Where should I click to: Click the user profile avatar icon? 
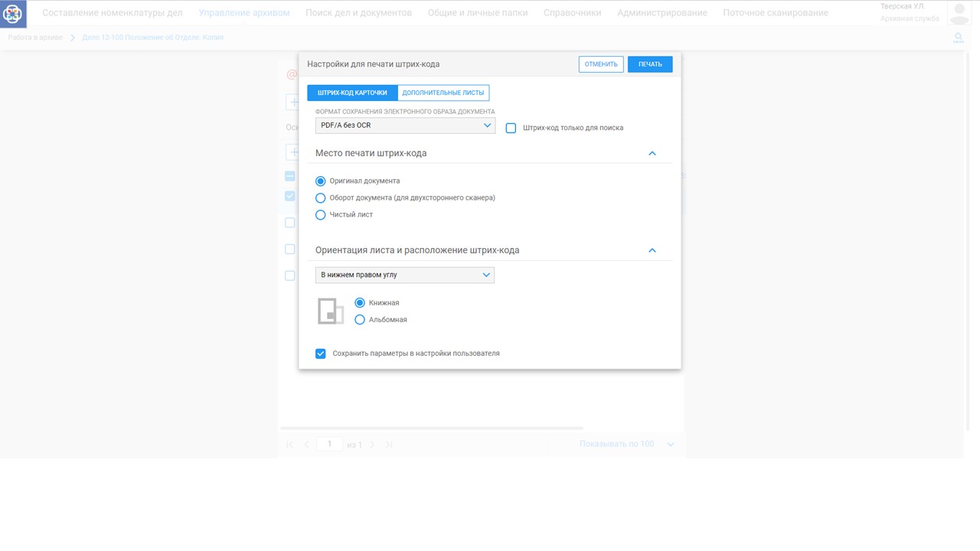959,13
